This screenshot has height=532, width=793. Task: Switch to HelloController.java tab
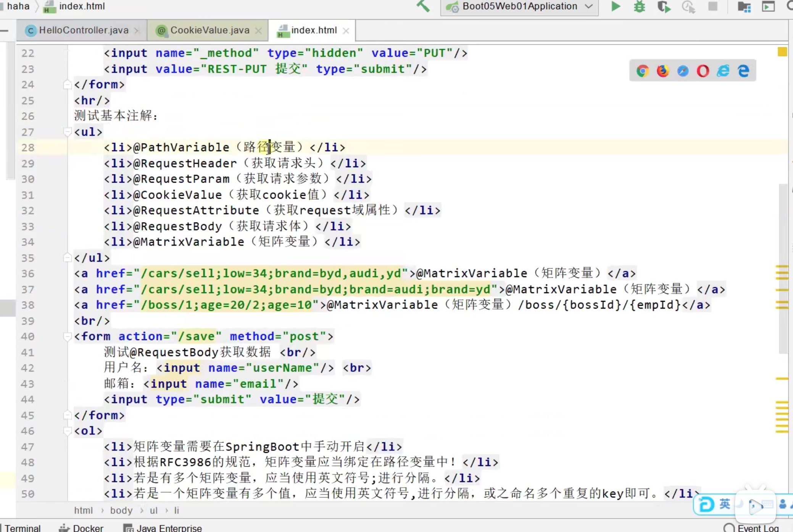(x=83, y=30)
